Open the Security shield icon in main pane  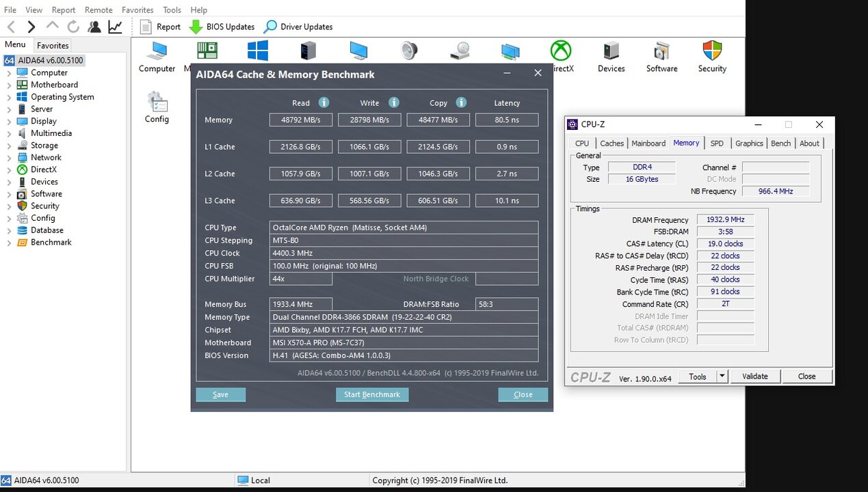pos(712,57)
